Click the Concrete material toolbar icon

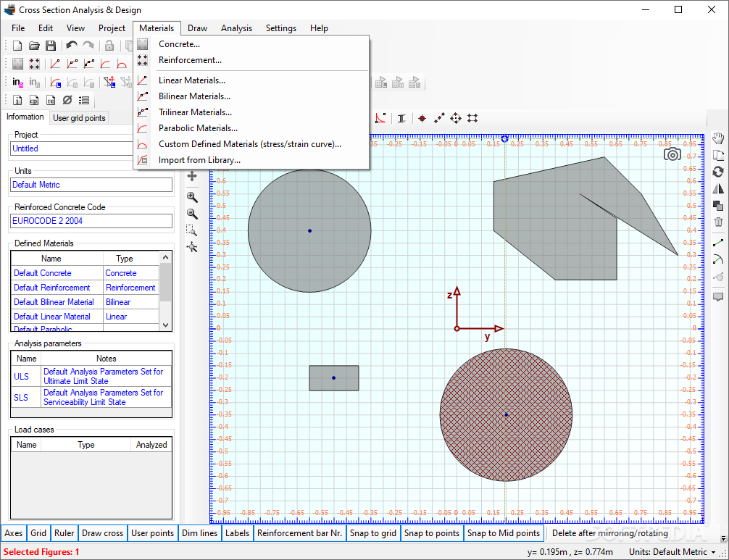(17, 64)
